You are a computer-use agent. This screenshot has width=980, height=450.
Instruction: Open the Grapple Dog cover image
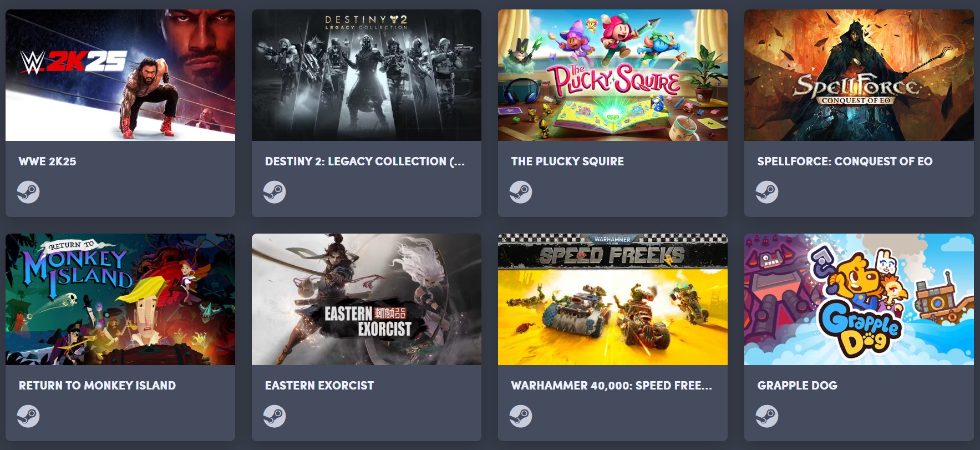(x=859, y=299)
